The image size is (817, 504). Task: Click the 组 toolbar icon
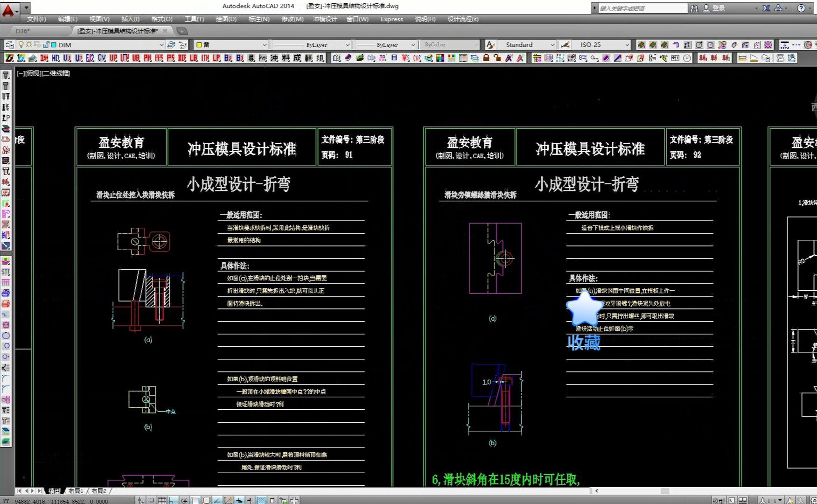320,58
